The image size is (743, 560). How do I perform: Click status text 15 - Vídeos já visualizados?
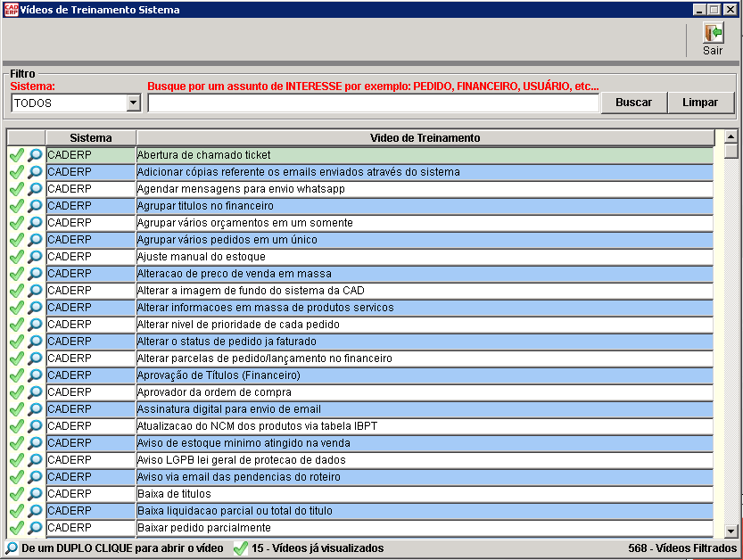tap(318, 548)
